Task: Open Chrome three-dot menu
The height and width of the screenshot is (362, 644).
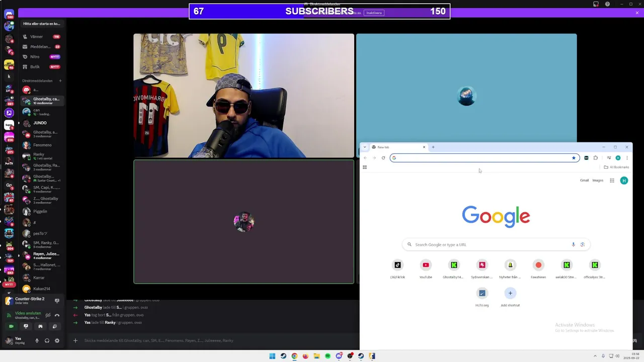Action: click(x=627, y=158)
